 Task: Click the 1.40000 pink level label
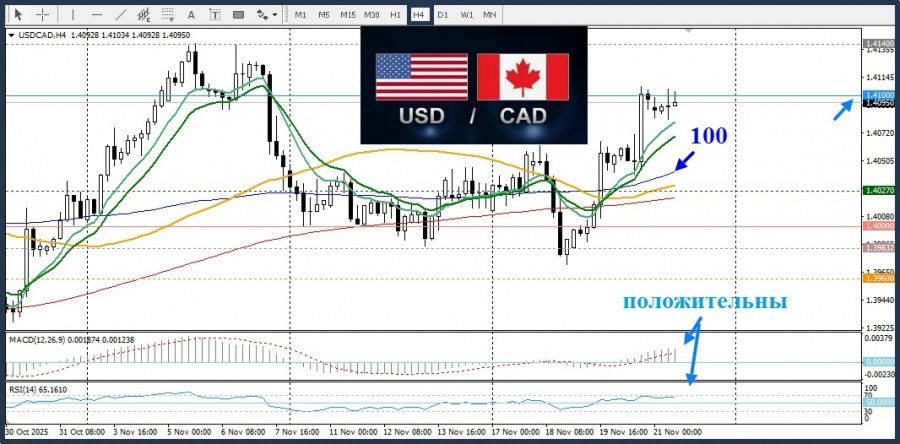tap(878, 226)
